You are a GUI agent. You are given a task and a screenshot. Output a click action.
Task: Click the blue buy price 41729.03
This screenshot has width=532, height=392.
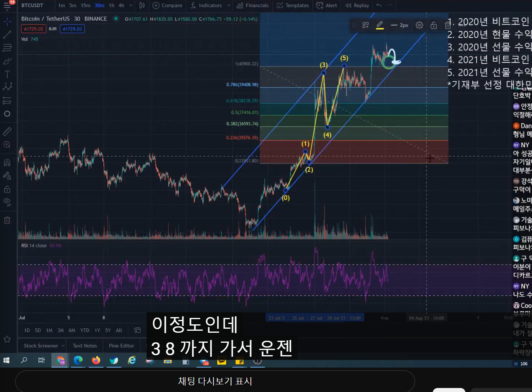[x=72, y=29]
